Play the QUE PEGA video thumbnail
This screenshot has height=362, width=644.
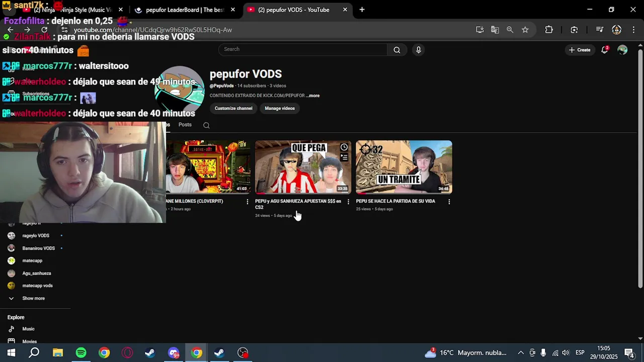click(303, 167)
